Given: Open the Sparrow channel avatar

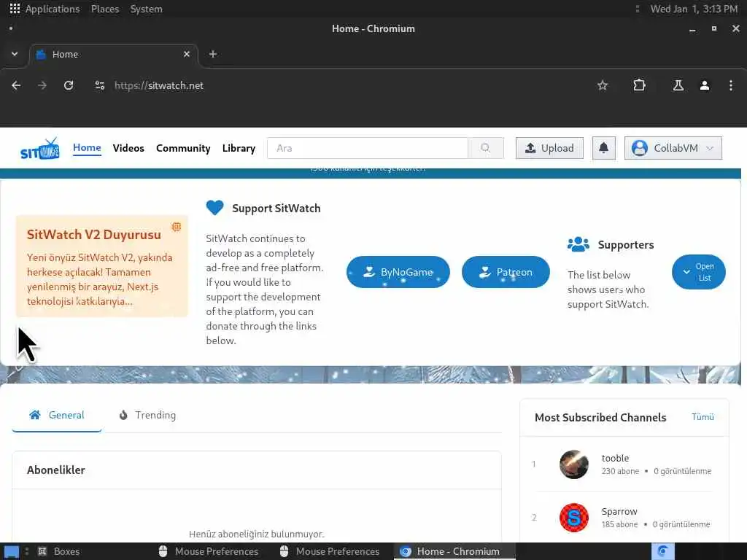Looking at the screenshot, I should click(574, 517).
